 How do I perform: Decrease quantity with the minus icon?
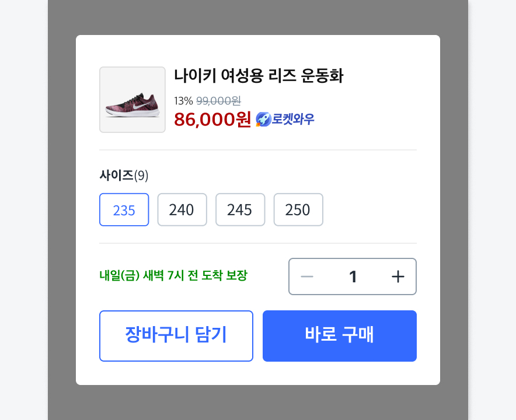[x=307, y=276]
